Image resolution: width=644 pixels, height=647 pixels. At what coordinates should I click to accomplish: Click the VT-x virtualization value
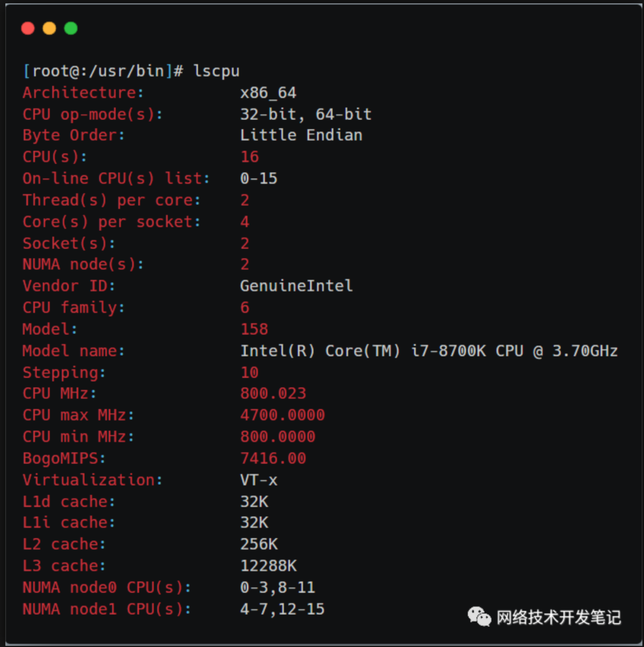pyautogui.click(x=259, y=480)
